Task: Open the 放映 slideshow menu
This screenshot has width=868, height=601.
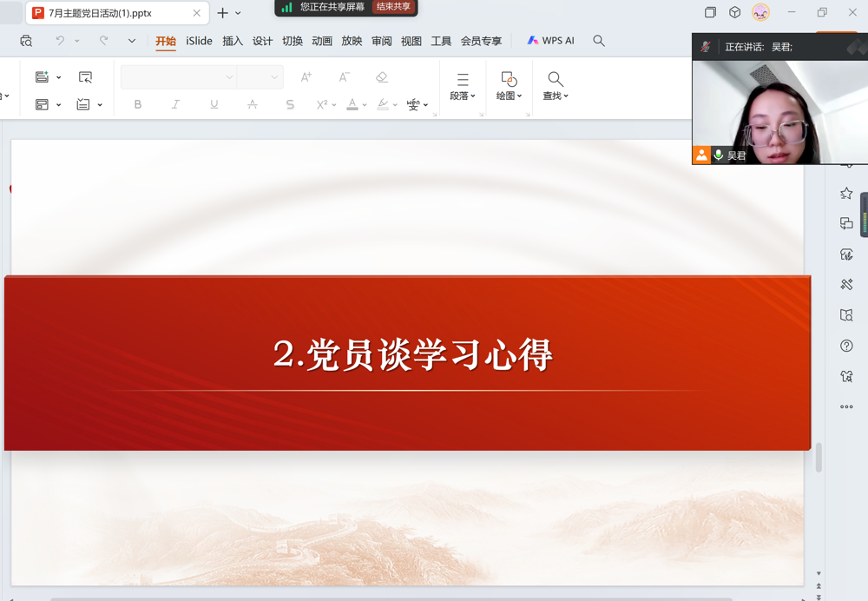Action: click(x=352, y=40)
